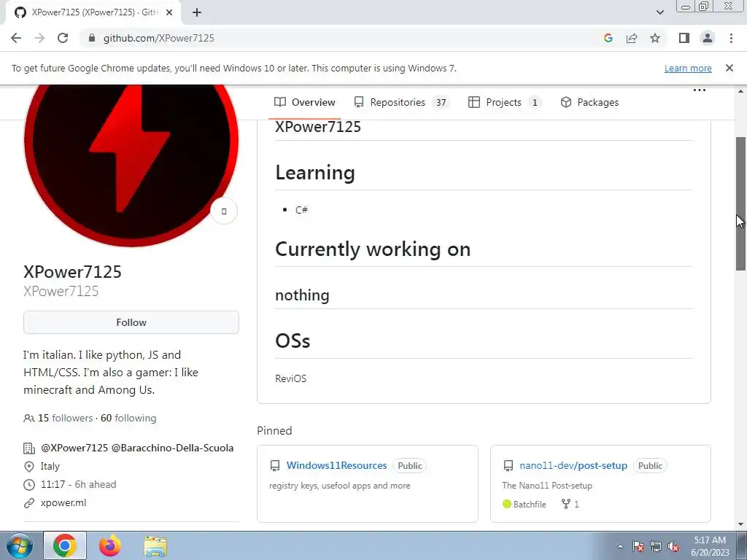Open the nano11-dev/post-setup pinned repository

(573, 466)
